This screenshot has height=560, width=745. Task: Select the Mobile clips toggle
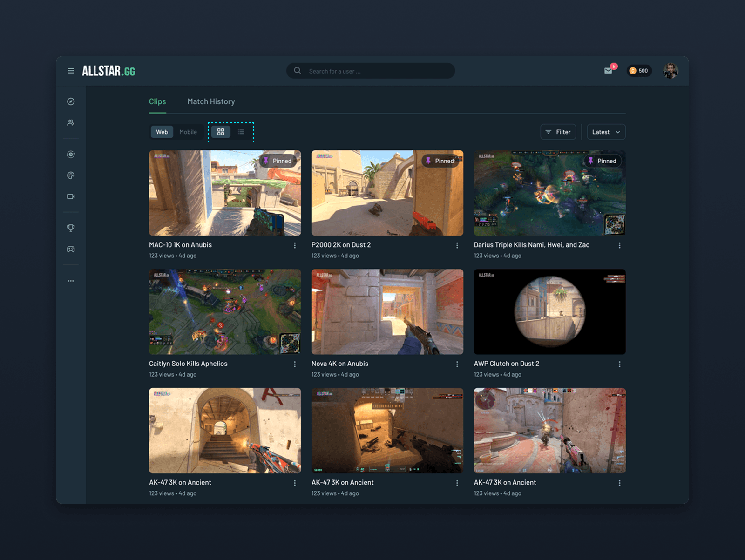click(x=188, y=132)
